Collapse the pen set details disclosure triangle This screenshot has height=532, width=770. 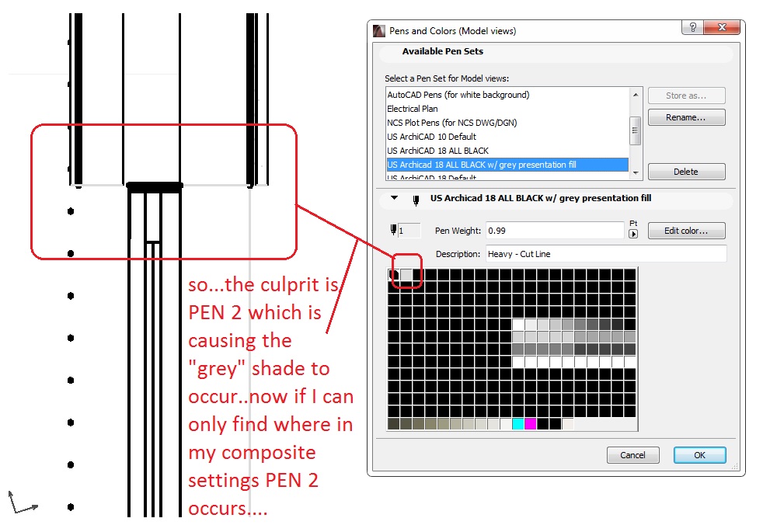pos(394,198)
